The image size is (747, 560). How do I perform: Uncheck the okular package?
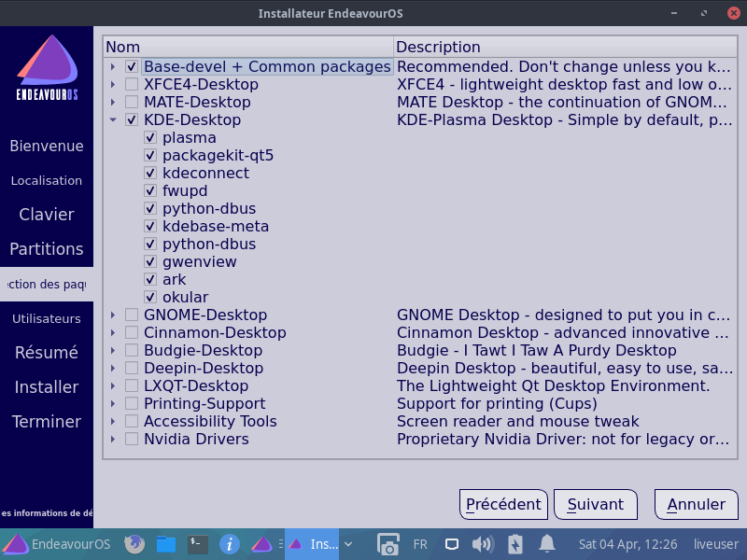point(150,298)
